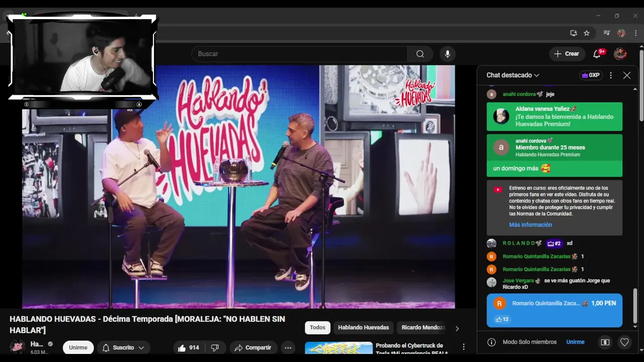Expand the Suscrito notification dropdown
This screenshot has width=644, height=362.
(x=123, y=347)
